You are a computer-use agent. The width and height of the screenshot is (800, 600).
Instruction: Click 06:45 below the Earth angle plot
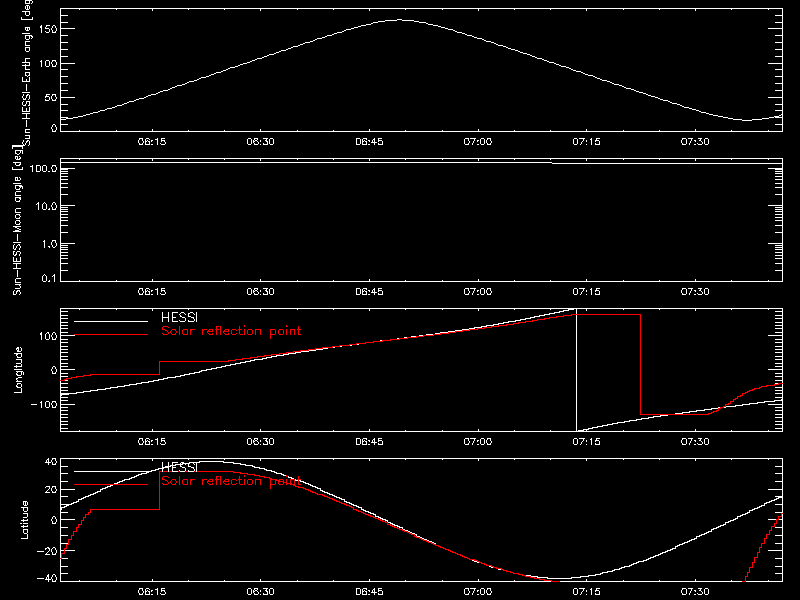pyautogui.click(x=369, y=142)
